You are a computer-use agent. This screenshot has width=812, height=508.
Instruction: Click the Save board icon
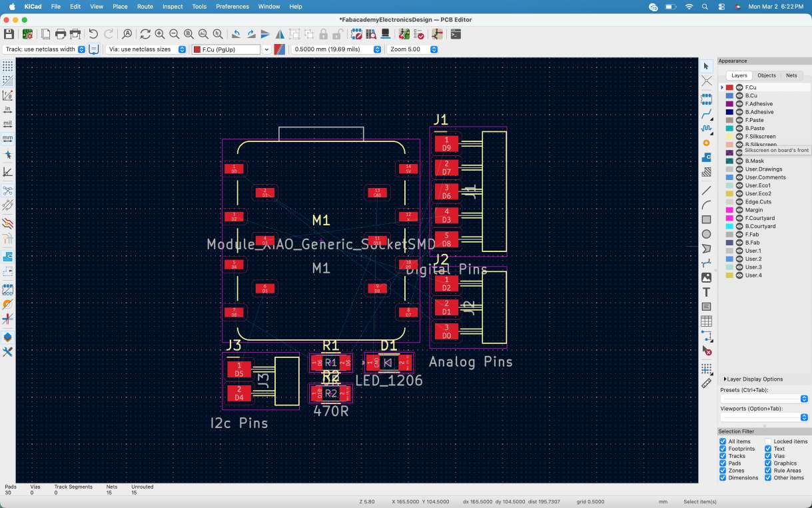pyautogui.click(x=9, y=34)
